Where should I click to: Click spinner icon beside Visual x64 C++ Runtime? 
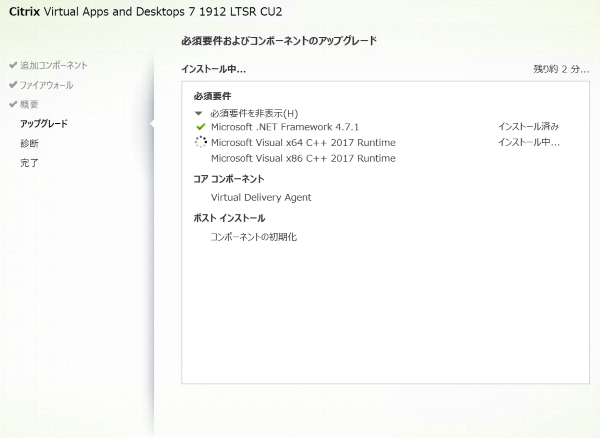click(201, 142)
